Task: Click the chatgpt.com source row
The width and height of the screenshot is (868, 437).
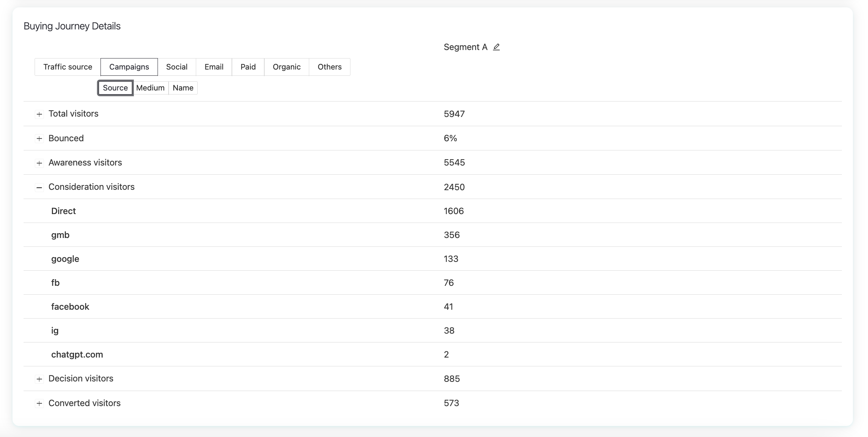Action: (x=77, y=355)
